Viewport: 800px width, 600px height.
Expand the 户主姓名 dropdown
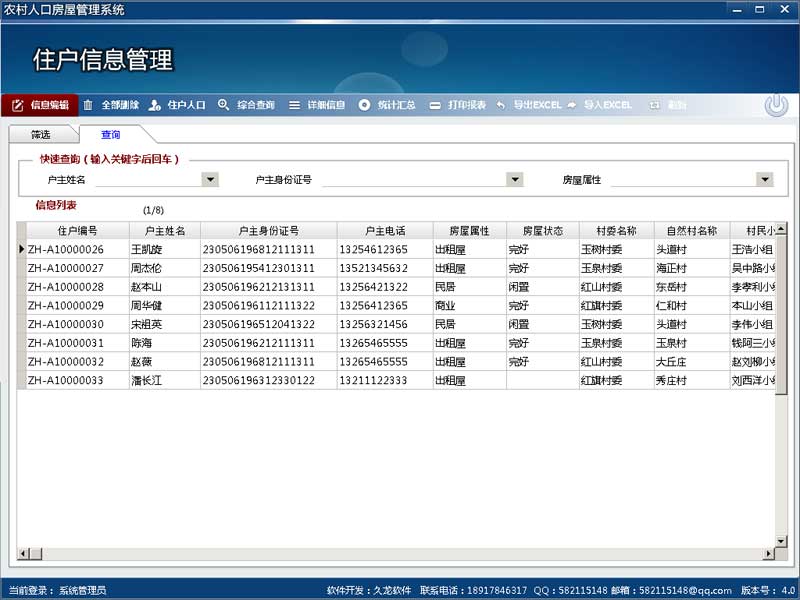point(210,180)
